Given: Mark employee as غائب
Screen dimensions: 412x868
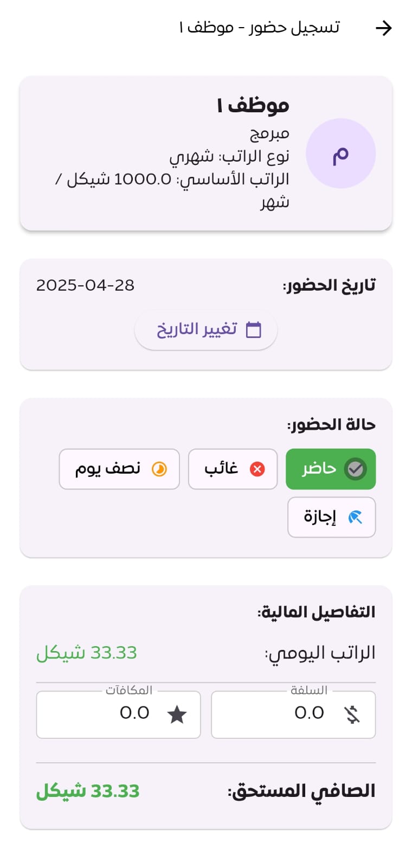Looking at the screenshot, I should pos(233,469).
